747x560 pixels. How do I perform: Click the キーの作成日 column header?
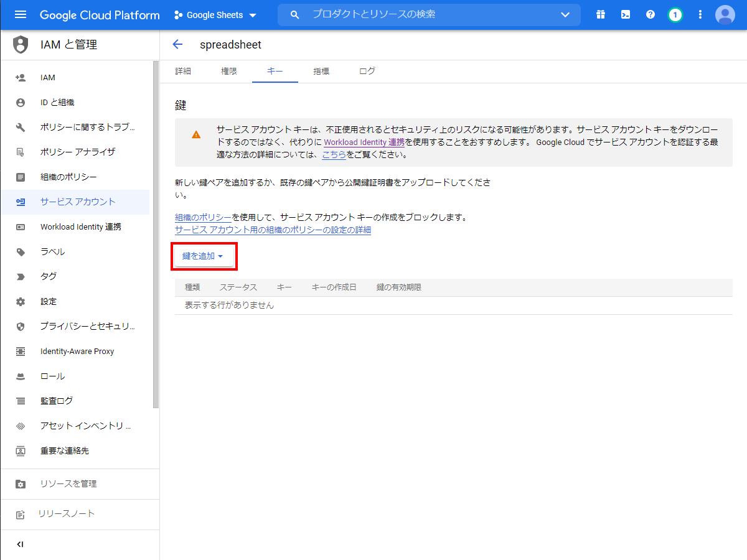coord(334,287)
